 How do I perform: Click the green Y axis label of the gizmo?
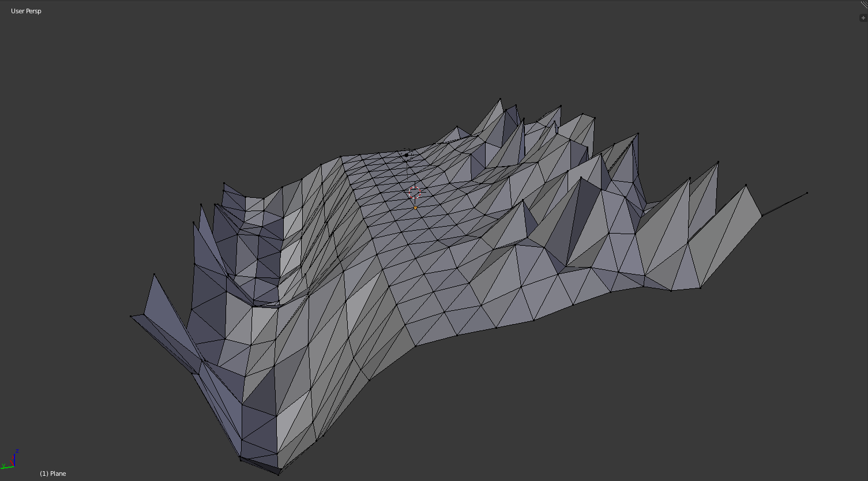coord(3,465)
